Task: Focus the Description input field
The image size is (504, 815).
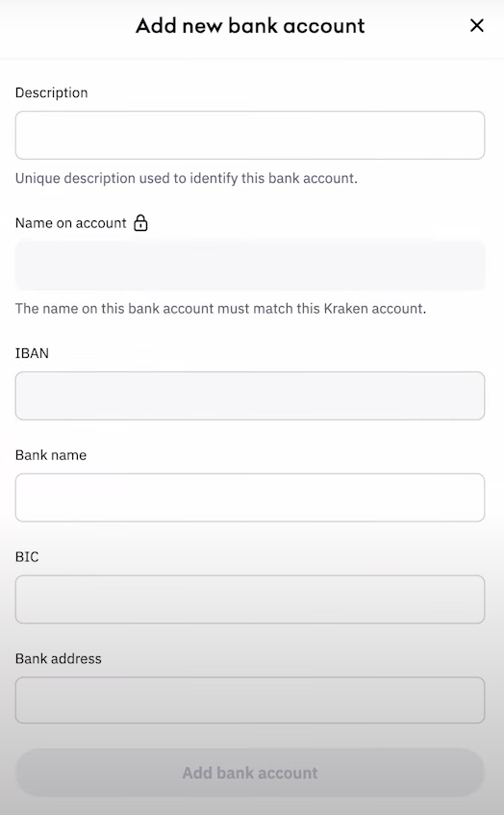Action: click(x=250, y=135)
